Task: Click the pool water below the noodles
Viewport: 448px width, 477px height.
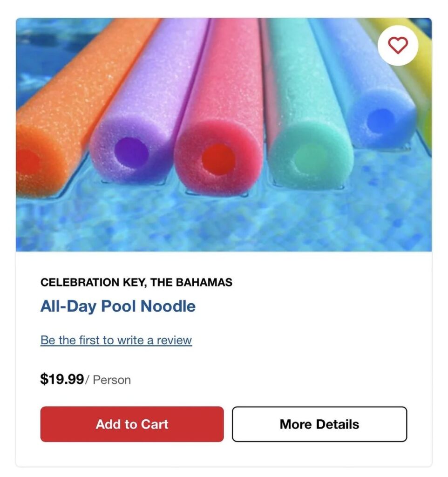Action: [x=224, y=224]
